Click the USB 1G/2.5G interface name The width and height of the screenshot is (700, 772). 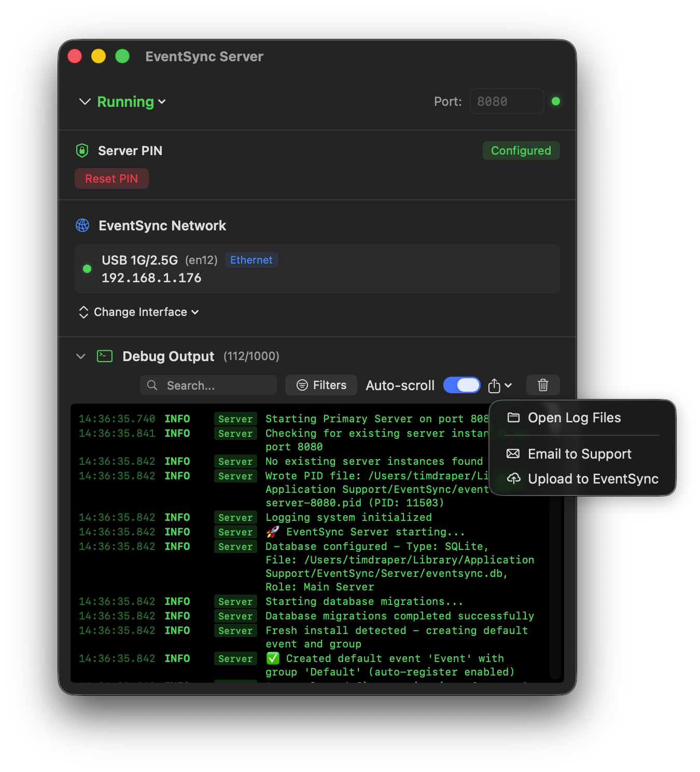pos(140,260)
